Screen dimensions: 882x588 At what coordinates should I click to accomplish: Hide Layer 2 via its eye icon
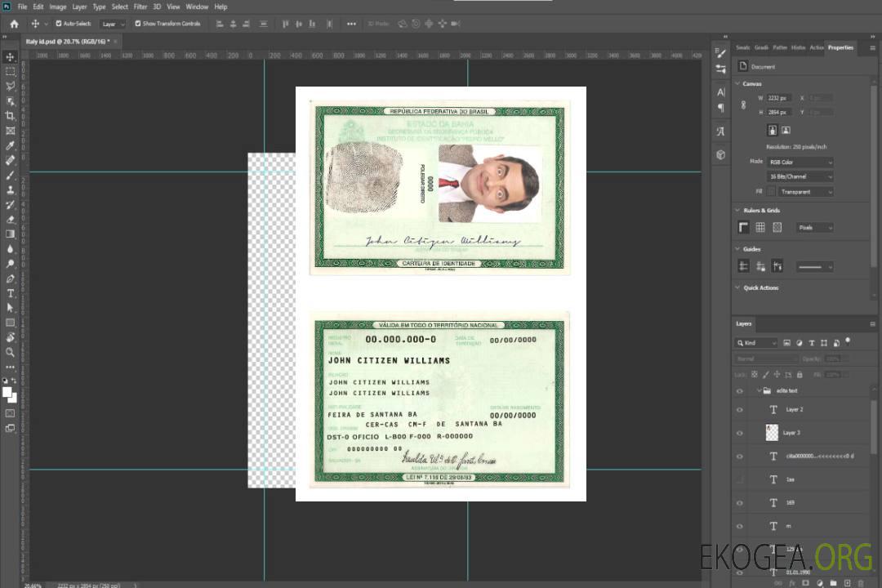740,410
